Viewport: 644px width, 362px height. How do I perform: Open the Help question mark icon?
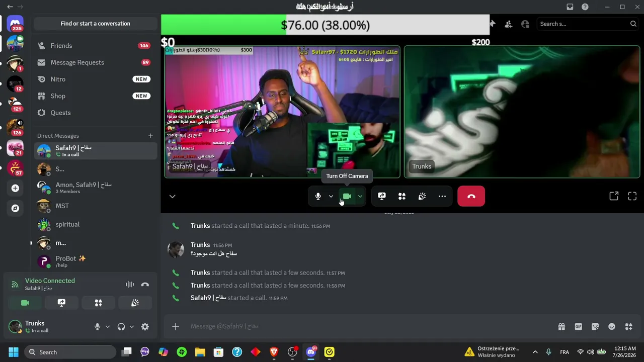click(585, 7)
